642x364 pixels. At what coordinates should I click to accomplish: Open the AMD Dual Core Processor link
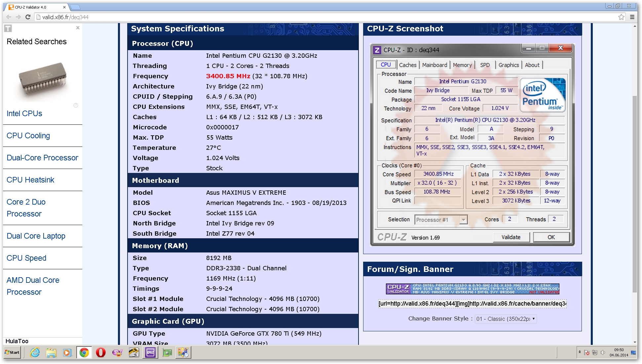pos(33,286)
